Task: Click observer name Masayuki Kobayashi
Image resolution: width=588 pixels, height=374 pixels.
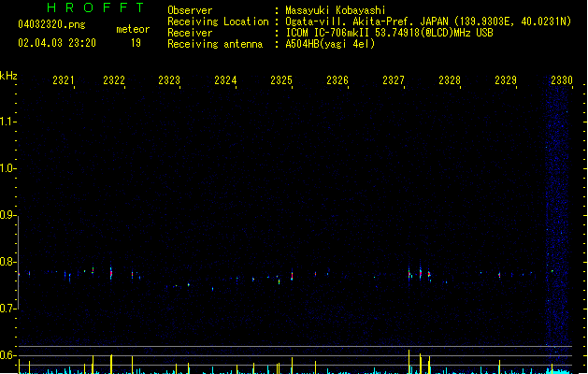Action: point(336,10)
